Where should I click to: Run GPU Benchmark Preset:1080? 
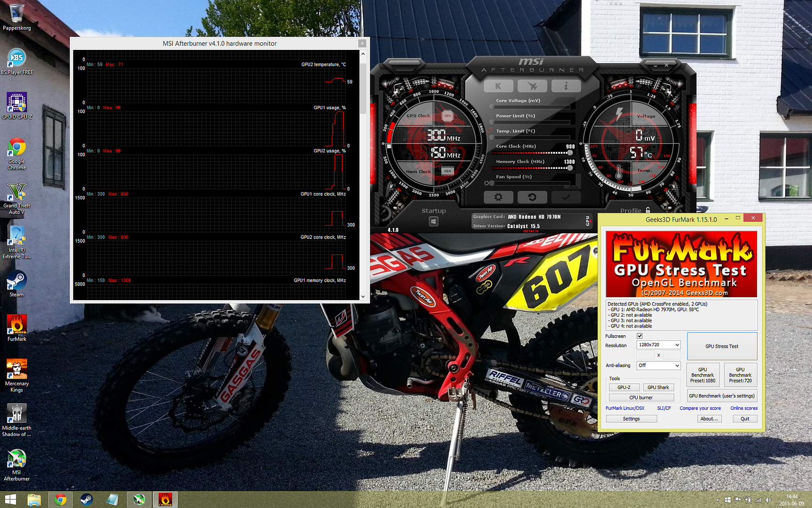pyautogui.click(x=703, y=375)
